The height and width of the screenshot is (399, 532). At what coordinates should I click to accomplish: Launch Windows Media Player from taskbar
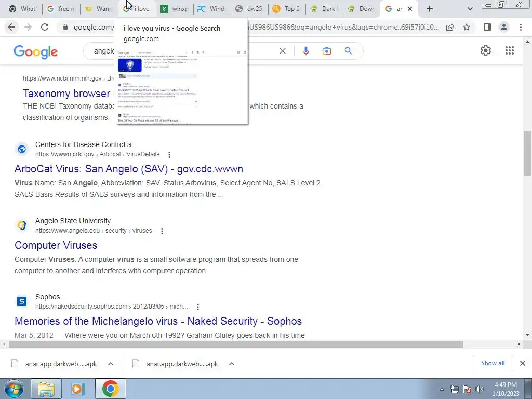[78, 389]
